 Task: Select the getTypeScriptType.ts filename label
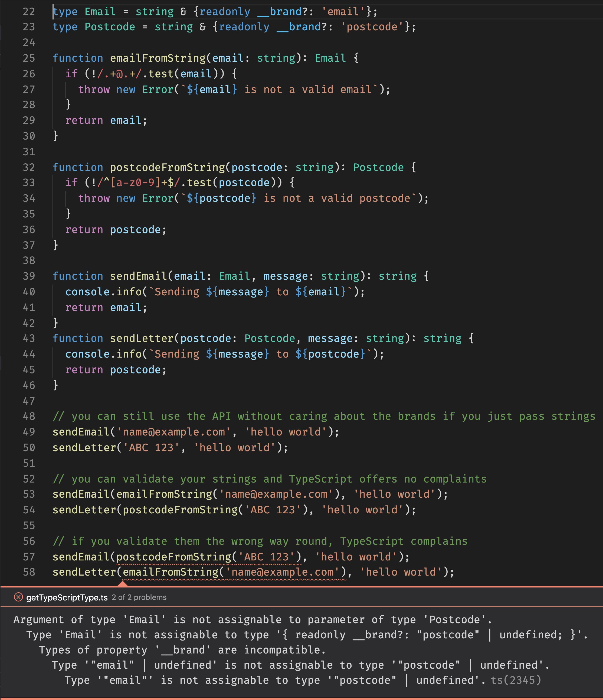(x=66, y=597)
